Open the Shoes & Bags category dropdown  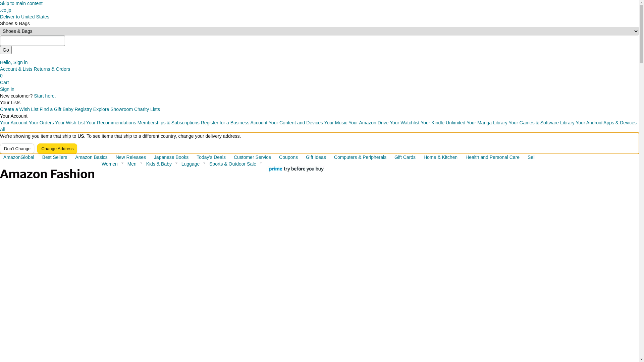click(x=319, y=31)
